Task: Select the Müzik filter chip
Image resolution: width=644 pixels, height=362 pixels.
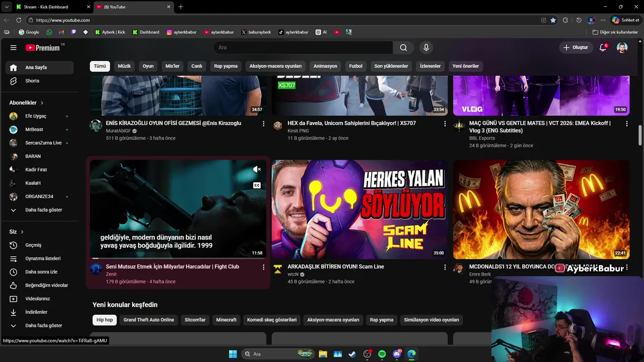Action: point(124,66)
